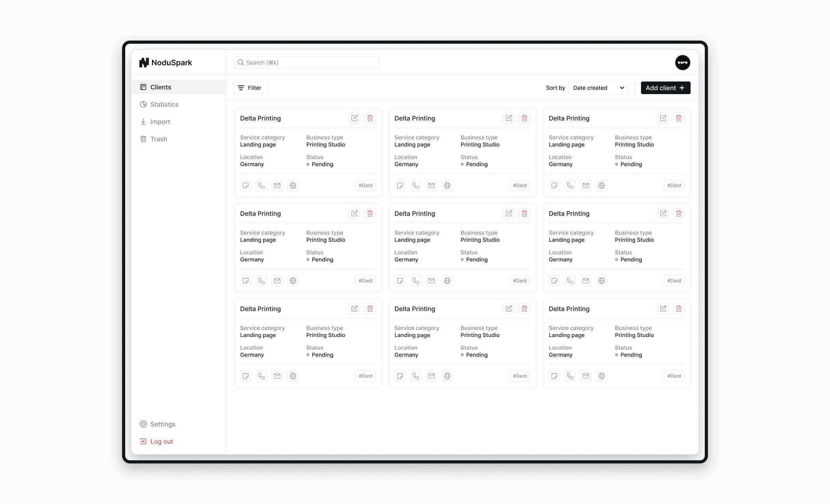Image resolution: width=830 pixels, height=504 pixels.
Task: Email the client on top-left card
Action: (x=277, y=185)
